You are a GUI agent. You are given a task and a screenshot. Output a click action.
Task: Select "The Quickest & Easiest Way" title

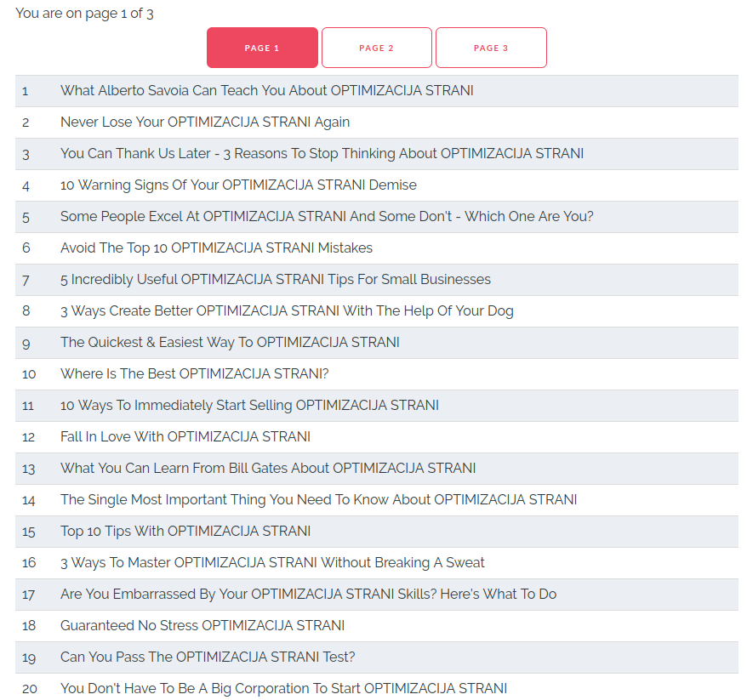coord(230,343)
